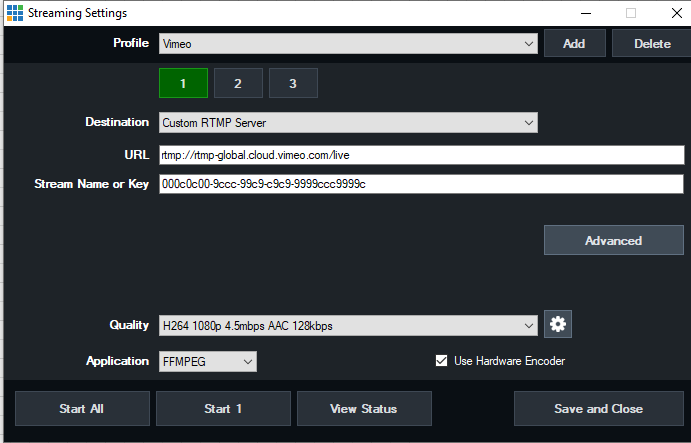This screenshot has height=443, width=691.
Task: Expand the Profile dropdown showing Vimeo
Action: coord(348,44)
